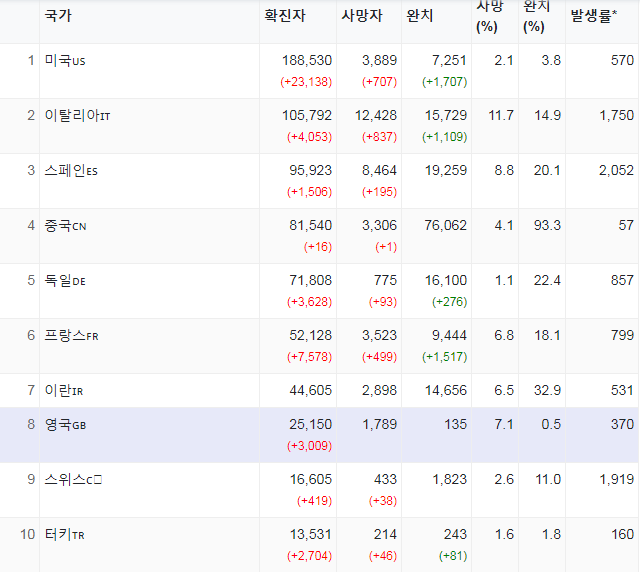This screenshot has width=640, height=572.
Task: Click the 중국 CN country name
Action: click(x=65, y=226)
